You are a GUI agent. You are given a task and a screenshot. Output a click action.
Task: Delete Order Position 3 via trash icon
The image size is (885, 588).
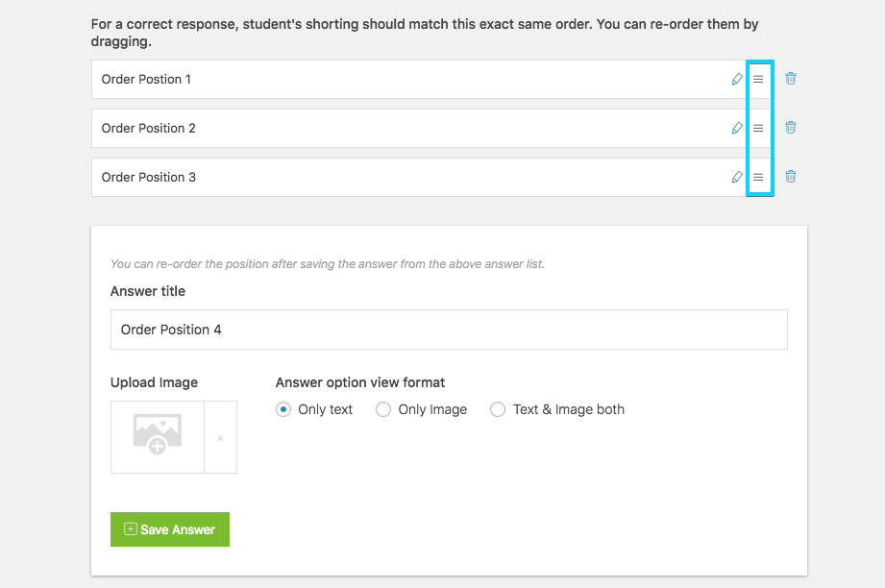[x=791, y=177]
